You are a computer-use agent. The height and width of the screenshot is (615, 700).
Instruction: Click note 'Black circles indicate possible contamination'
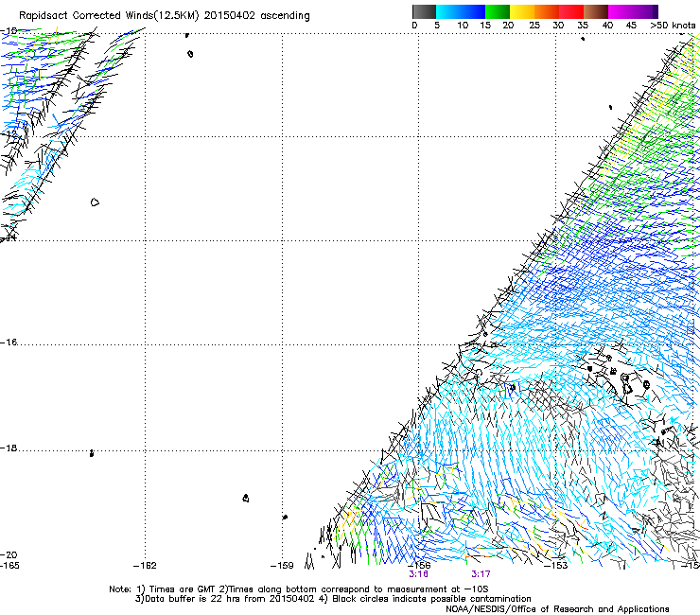pos(431,599)
